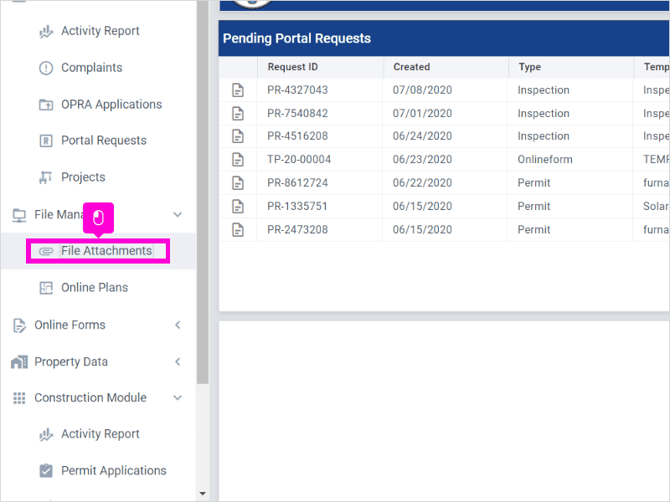Sort by Request ID column header
670x502 pixels.
(x=293, y=67)
